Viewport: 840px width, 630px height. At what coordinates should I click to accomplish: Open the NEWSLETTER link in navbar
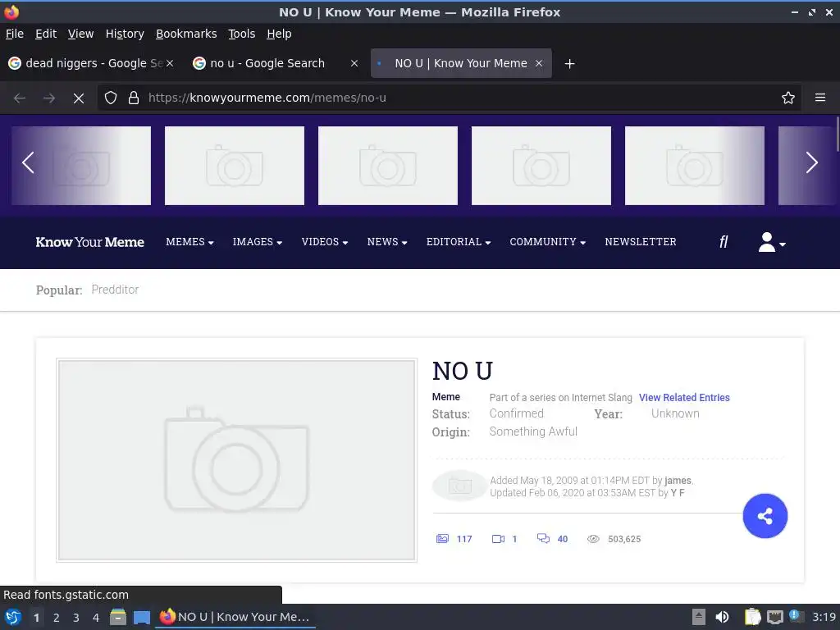click(640, 242)
